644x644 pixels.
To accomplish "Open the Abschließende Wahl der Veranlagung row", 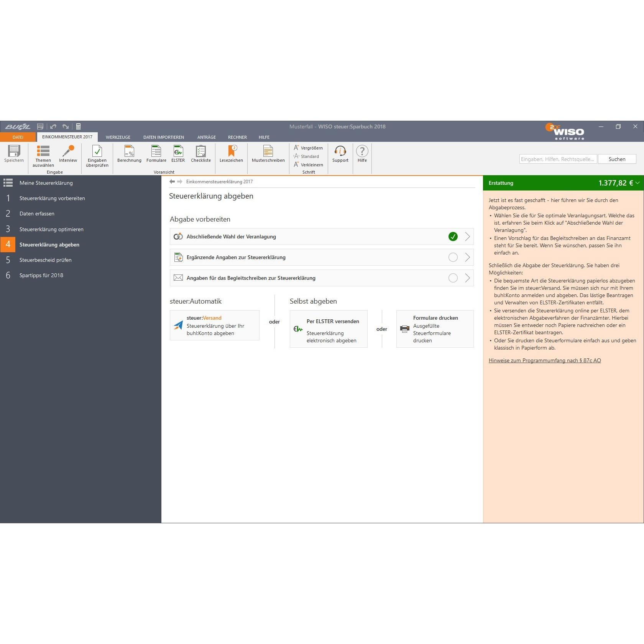I will [x=322, y=237].
